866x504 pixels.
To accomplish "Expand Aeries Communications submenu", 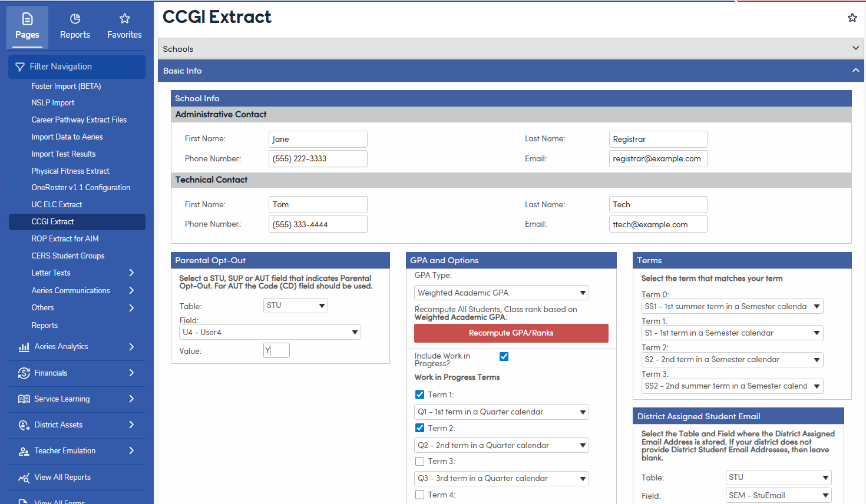I will coord(131,290).
